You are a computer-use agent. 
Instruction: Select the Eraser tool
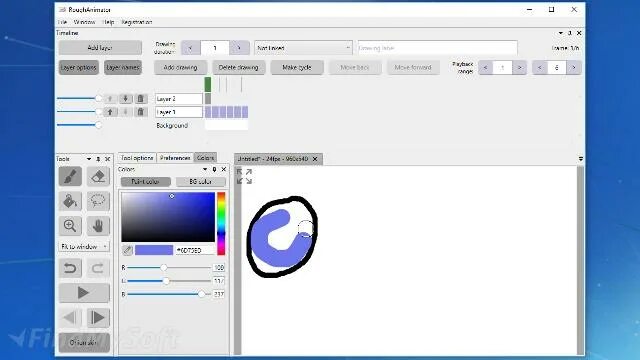click(98, 176)
